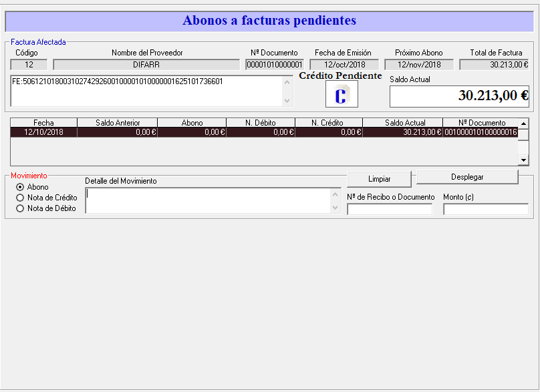Click the FE invoice key text area
The image size is (540, 392).
pyautogui.click(x=147, y=91)
